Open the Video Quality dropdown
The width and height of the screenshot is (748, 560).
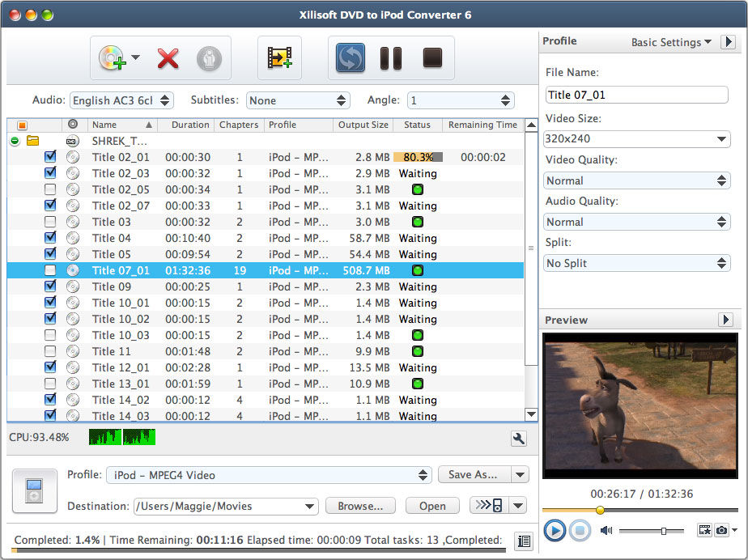click(636, 180)
